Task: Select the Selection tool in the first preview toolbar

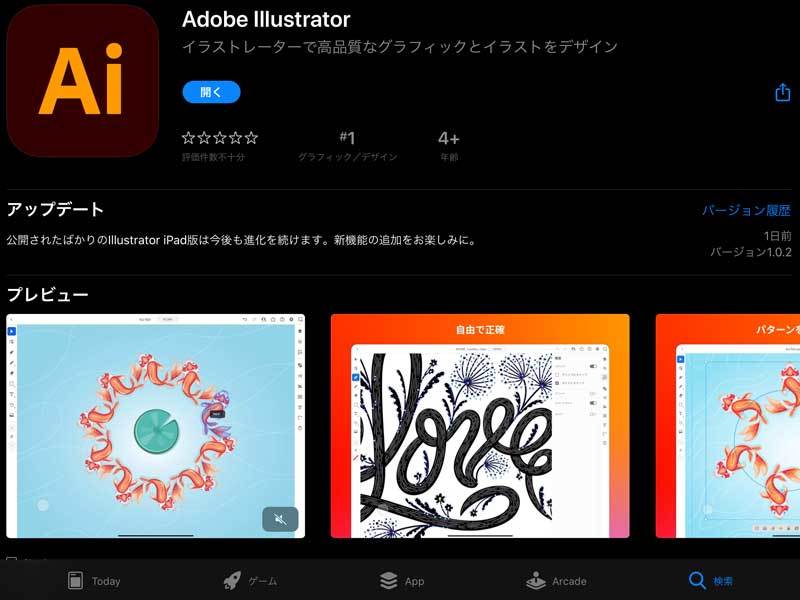Action: [x=12, y=330]
